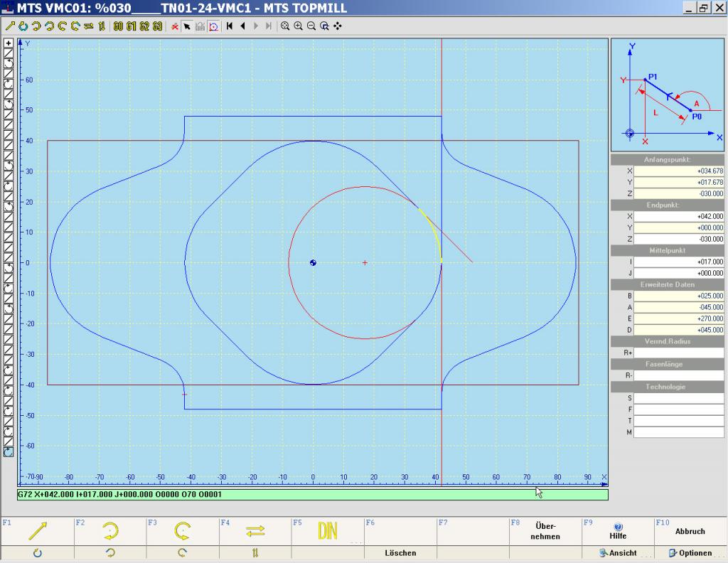728x563 pixels.
Task: Click the green G72 command line
Action: (313, 494)
